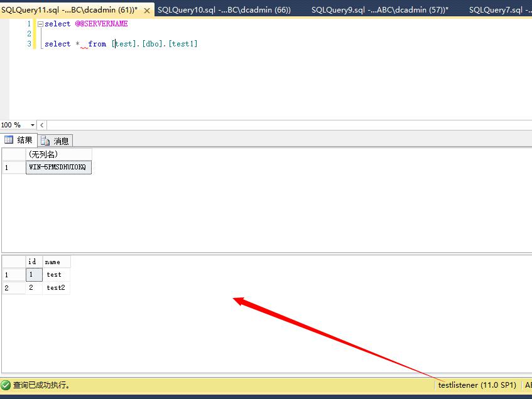Click the from keyword in line 3
Viewport: 532px width, 399px height.
[x=97, y=44]
